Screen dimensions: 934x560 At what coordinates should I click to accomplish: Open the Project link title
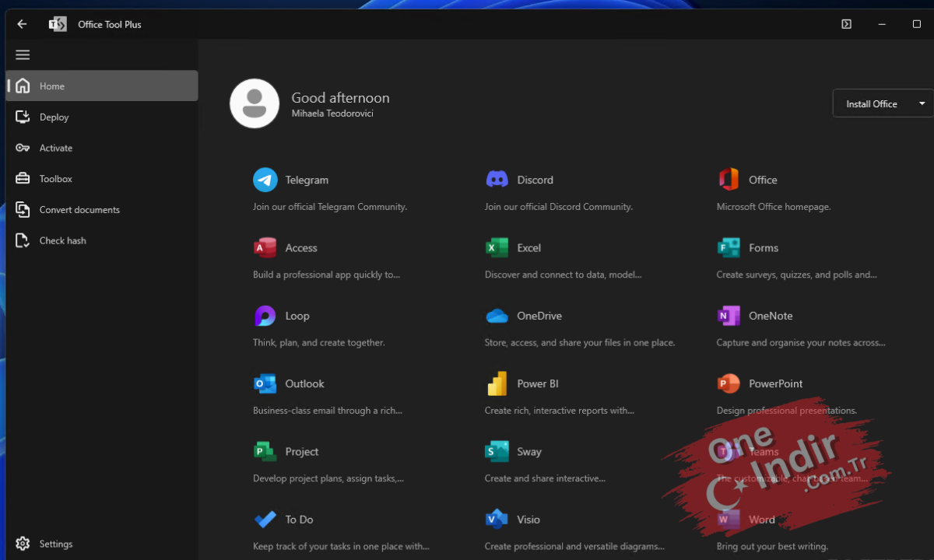pyautogui.click(x=302, y=452)
